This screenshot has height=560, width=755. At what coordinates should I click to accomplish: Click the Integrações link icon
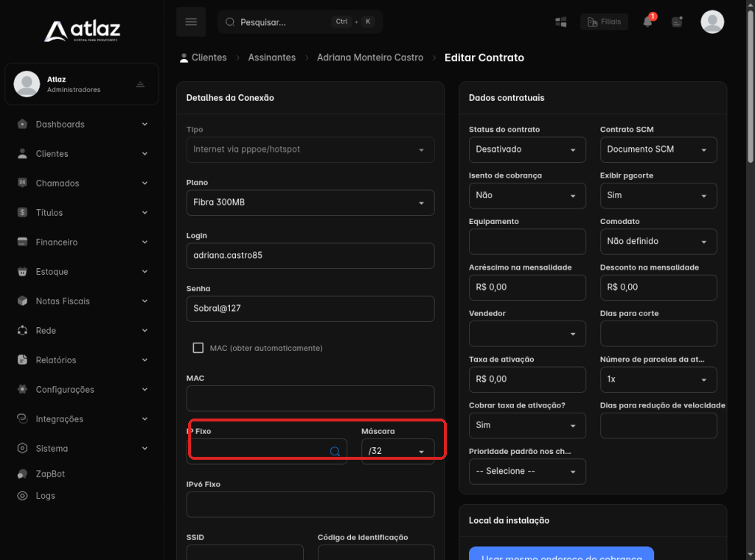[23, 419]
